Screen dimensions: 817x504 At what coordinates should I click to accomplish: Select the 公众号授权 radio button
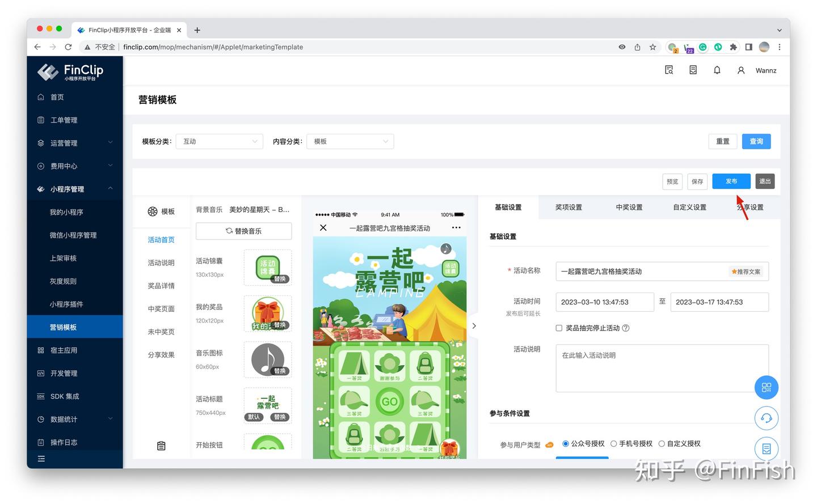(566, 444)
